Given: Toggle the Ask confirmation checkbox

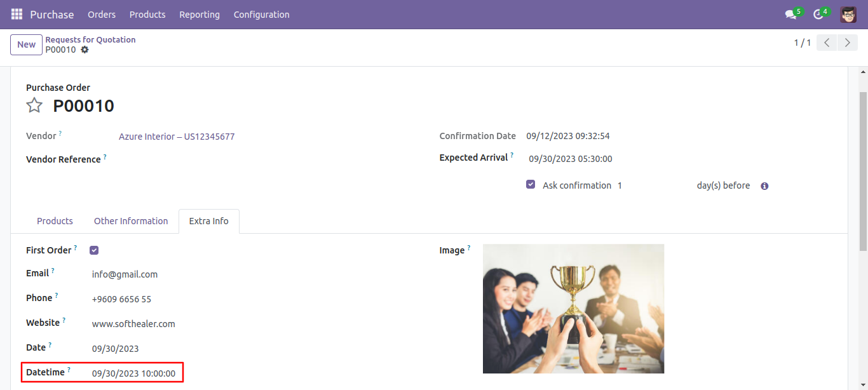Looking at the screenshot, I should 531,185.
